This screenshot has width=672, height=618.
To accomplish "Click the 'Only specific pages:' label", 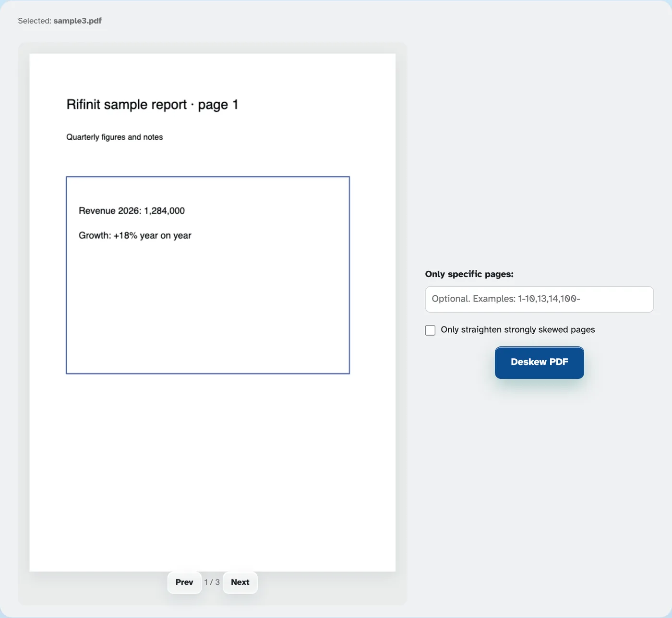I will [469, 274].
